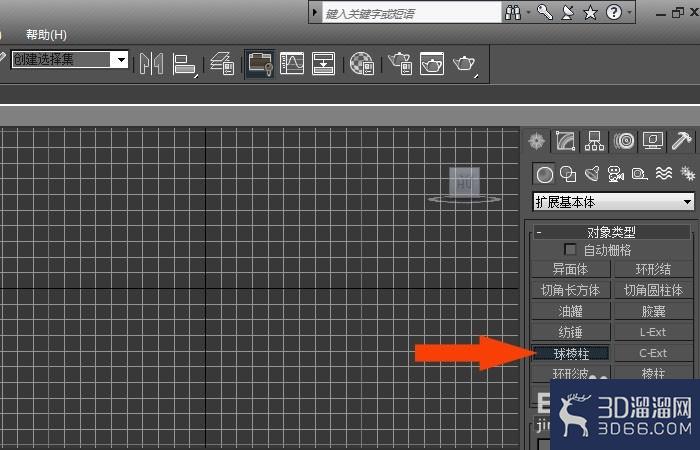The height and width of the screenshot is (450, 700).
Task: Click the question mark help icon
Action: coord(614,12)
